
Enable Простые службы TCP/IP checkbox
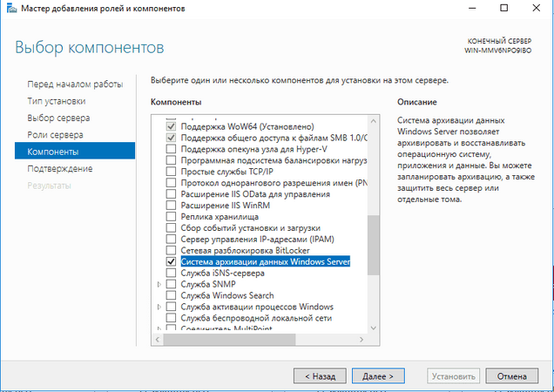tap(171, 172)
